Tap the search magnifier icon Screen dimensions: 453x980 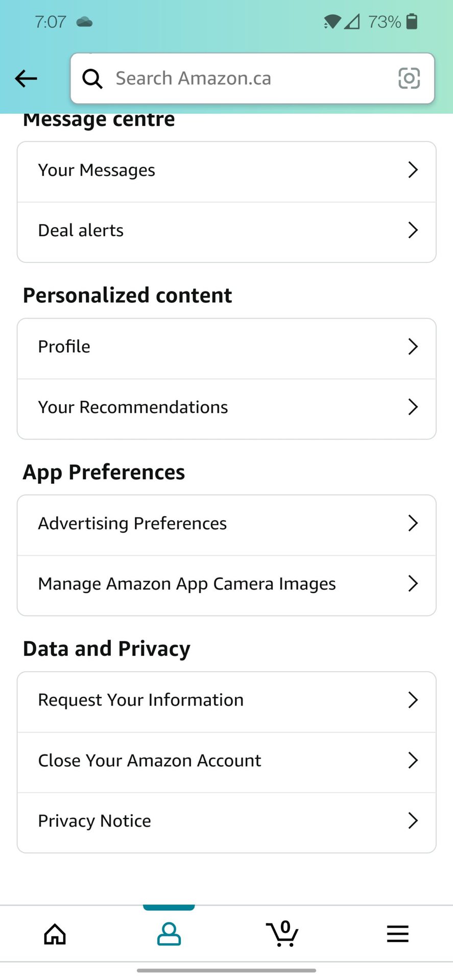pos(92,79)
